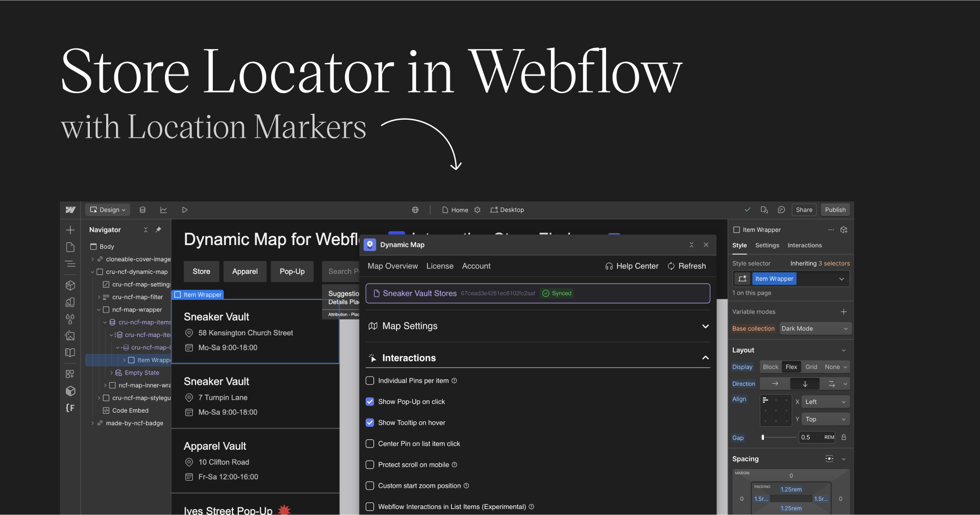
Task: Open the Design mode dropdown
Action: coord(108,210)
